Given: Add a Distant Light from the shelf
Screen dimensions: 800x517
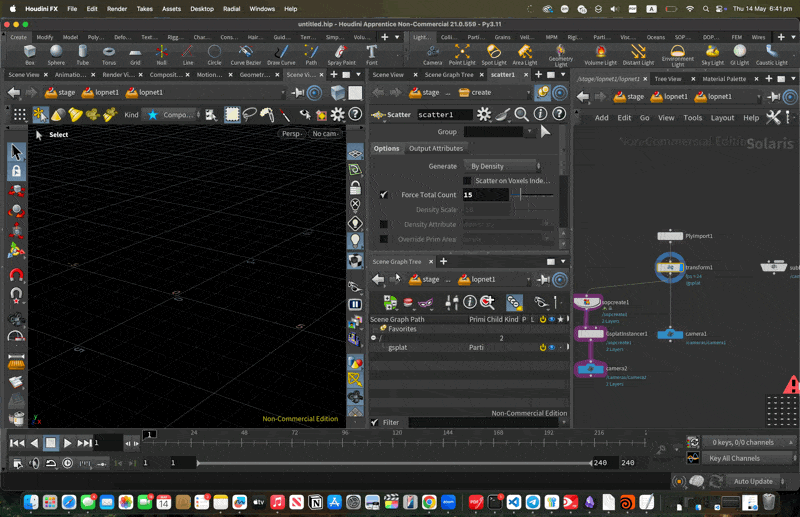Looking at the screenshot, I should click(x=638, y=54).
